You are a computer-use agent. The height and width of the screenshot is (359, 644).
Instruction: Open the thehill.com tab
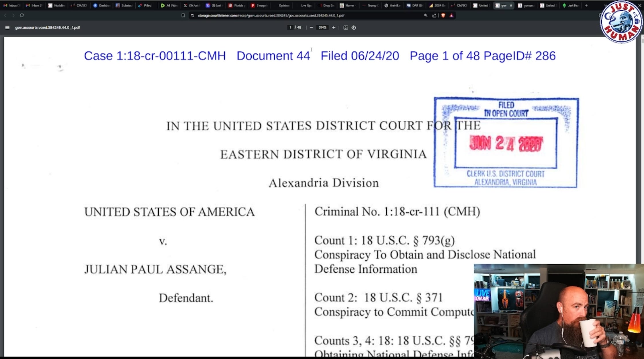pos(393,5)
